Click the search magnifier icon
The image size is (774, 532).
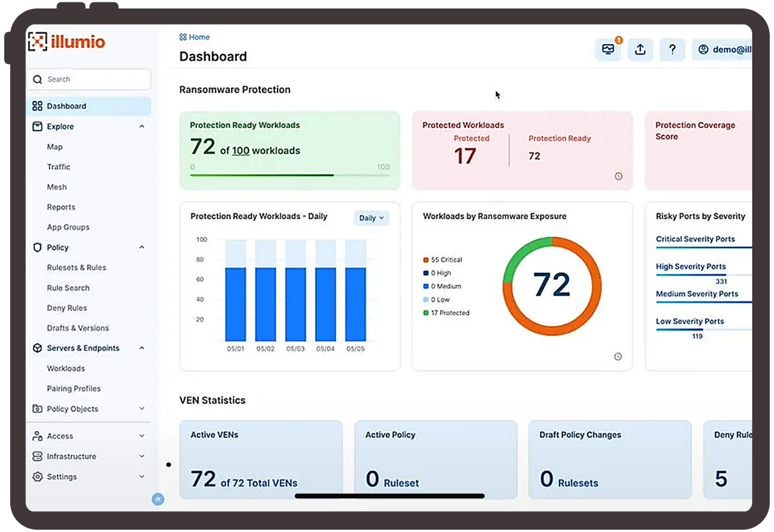37,79
